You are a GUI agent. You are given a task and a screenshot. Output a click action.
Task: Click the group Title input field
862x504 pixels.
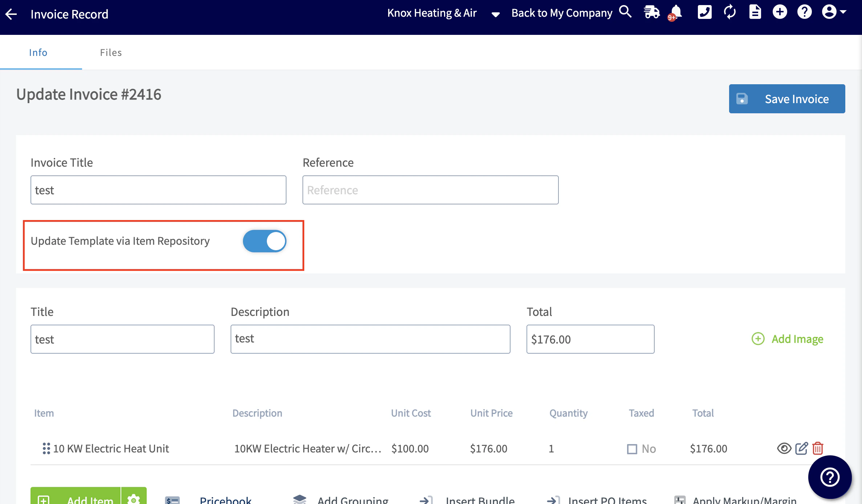click(x=122, y=339)
